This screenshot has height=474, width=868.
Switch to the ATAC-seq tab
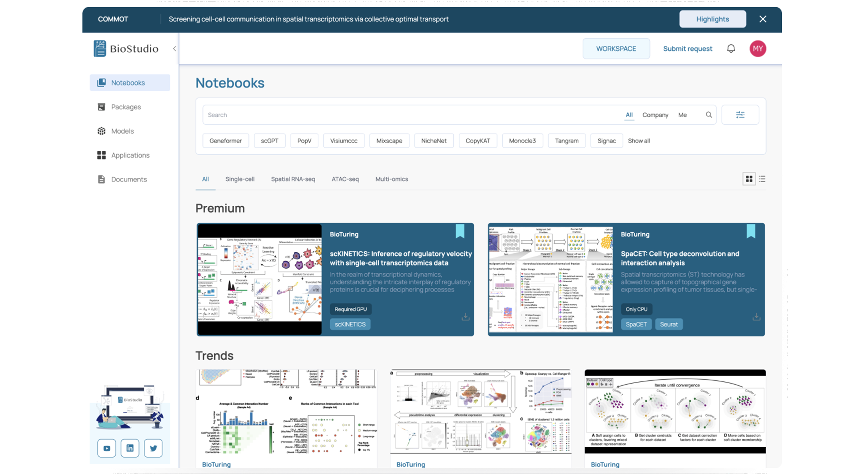(x=345, y=179)
